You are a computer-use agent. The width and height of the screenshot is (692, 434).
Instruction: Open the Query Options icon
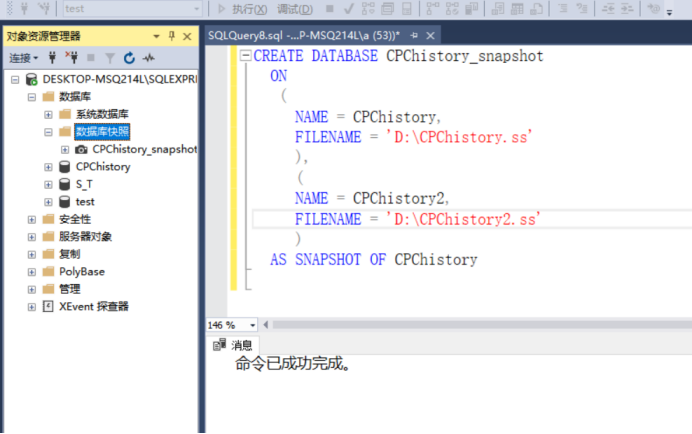[x=387, y=8]
